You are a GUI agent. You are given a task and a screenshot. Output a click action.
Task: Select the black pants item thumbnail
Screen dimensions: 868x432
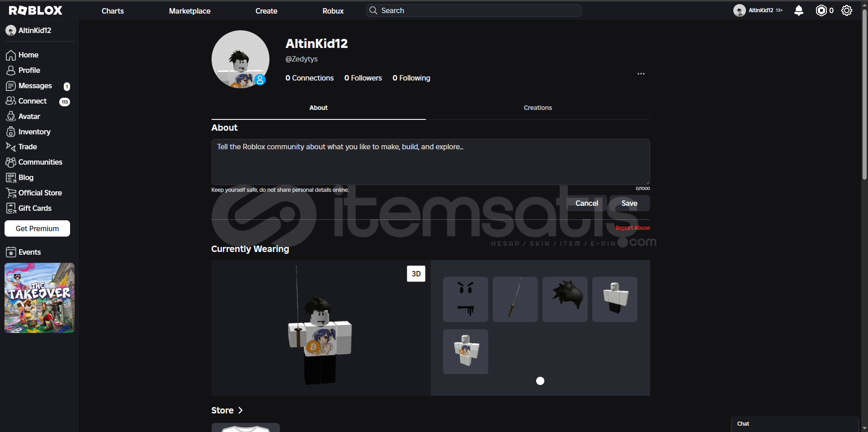pyautogui.click(x=615, y=299)
